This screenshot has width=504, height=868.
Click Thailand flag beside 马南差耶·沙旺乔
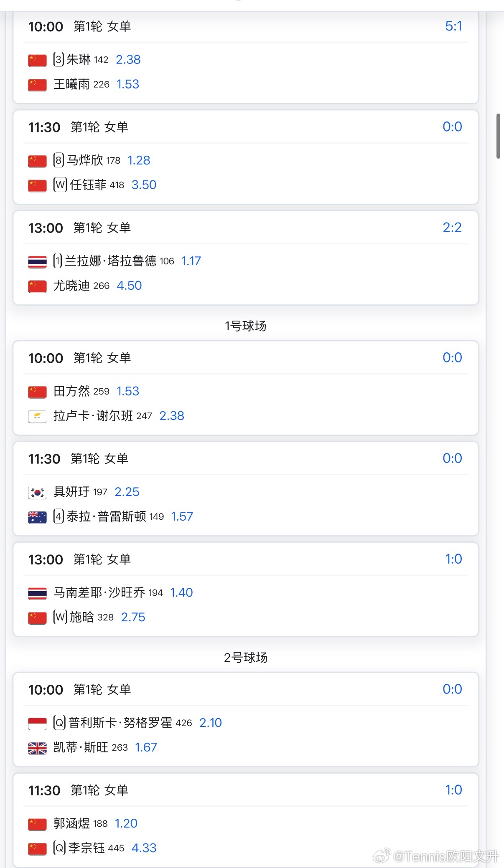pyautogui.click(x=37, y=593)
